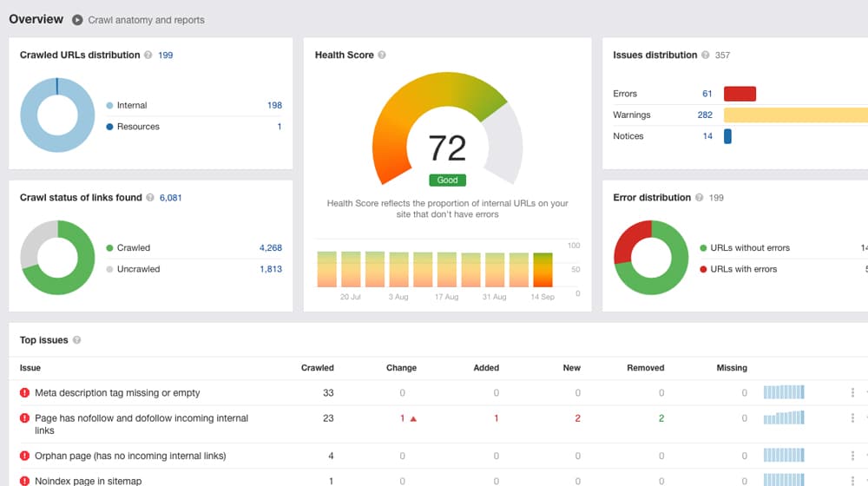Click Resources count 1
The image size is (868, 486).
pyautogui.click(x=279, y=126)
